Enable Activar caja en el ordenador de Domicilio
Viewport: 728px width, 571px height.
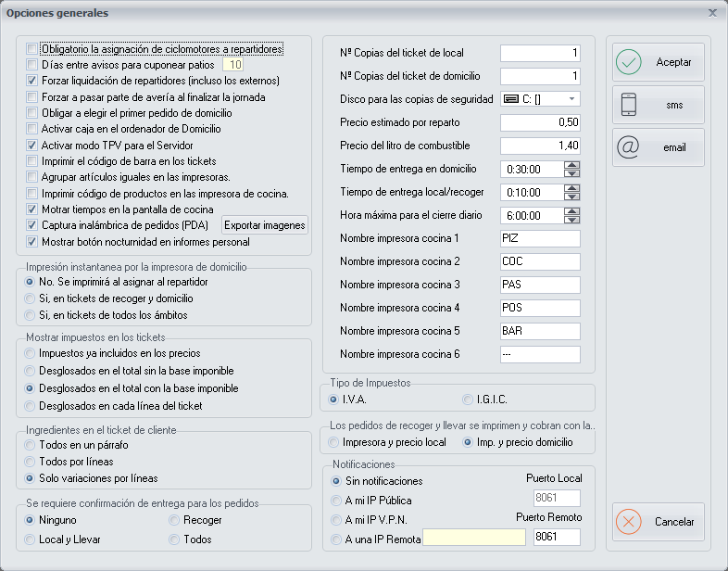click(x=32, y=129)
